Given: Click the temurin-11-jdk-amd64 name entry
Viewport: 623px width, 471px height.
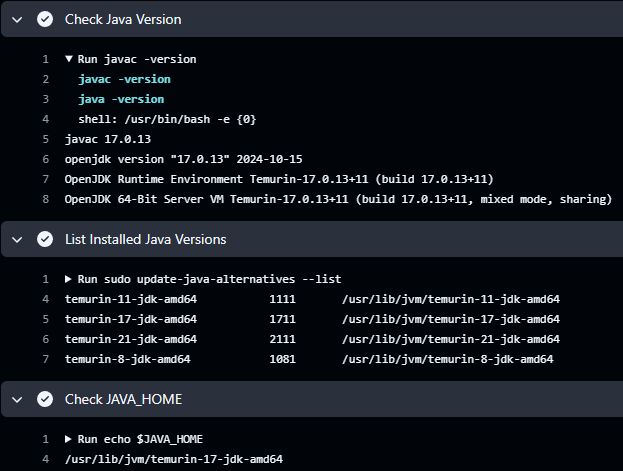Looking at the screenshot, I should (x=131, y=299).
